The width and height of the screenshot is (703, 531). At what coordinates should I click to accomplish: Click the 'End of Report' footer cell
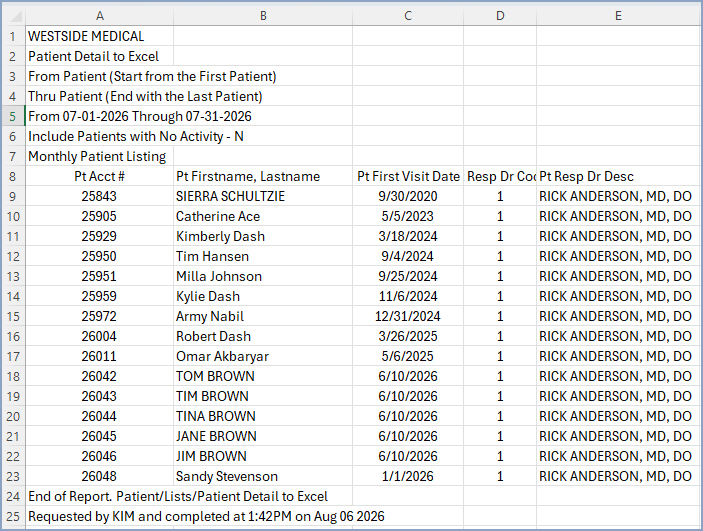100,496
